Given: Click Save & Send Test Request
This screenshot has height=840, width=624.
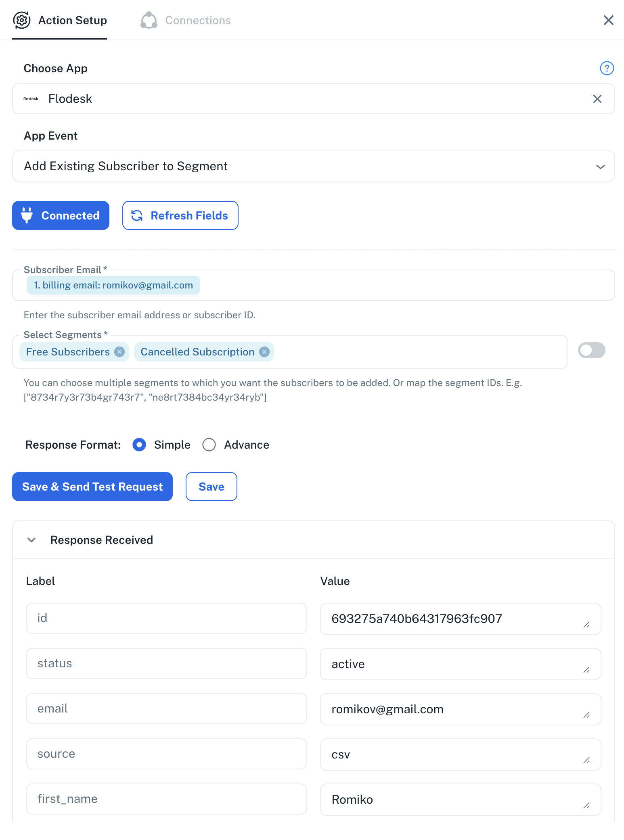Looking at the screenshot, I should click(x=92, y=487).
